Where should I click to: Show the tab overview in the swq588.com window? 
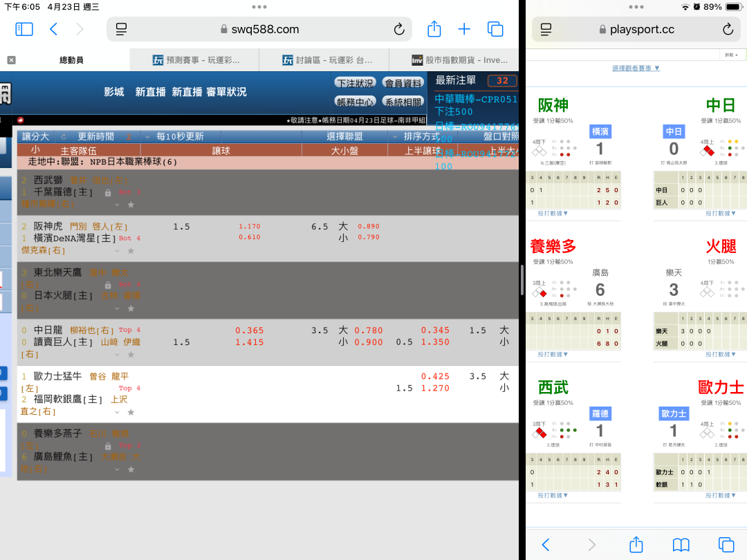(495, 30)
